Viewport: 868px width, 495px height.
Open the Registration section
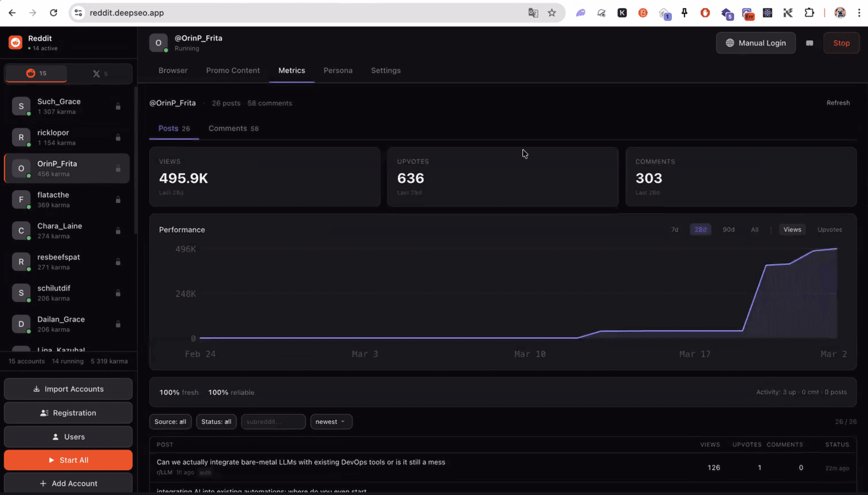click(68, 412)
